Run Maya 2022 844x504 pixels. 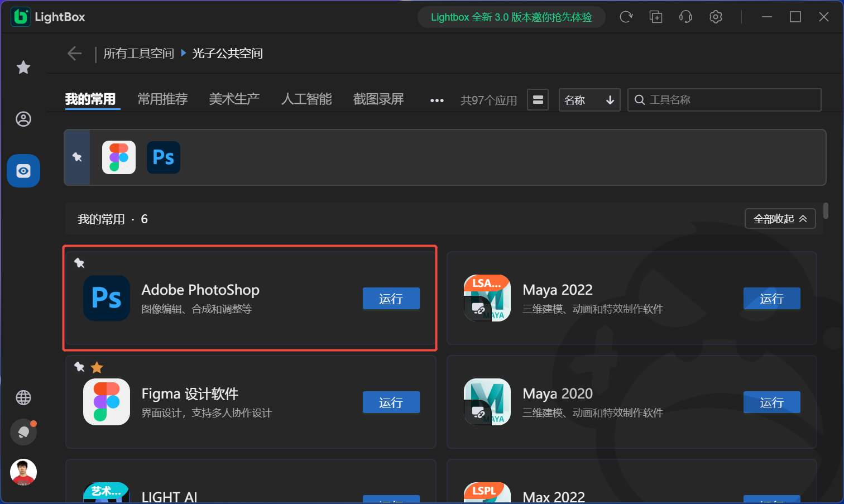[772, 299]
